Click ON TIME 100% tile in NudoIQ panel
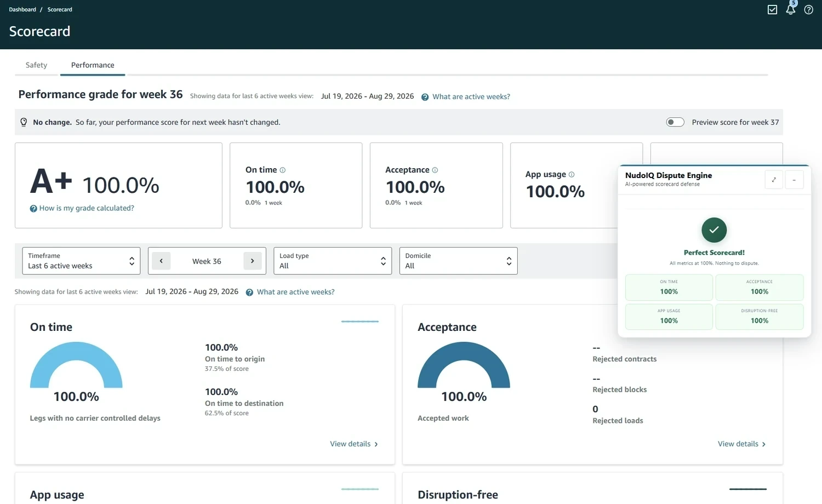Viewport: 822px width, 504px height. point(669,287)
